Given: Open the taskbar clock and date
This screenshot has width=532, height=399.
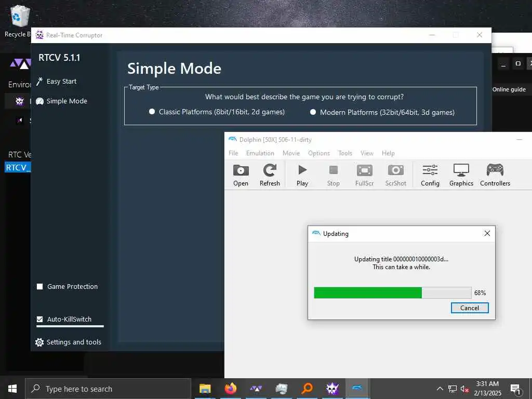Looking at the screenshot, I should click(487, 389).
